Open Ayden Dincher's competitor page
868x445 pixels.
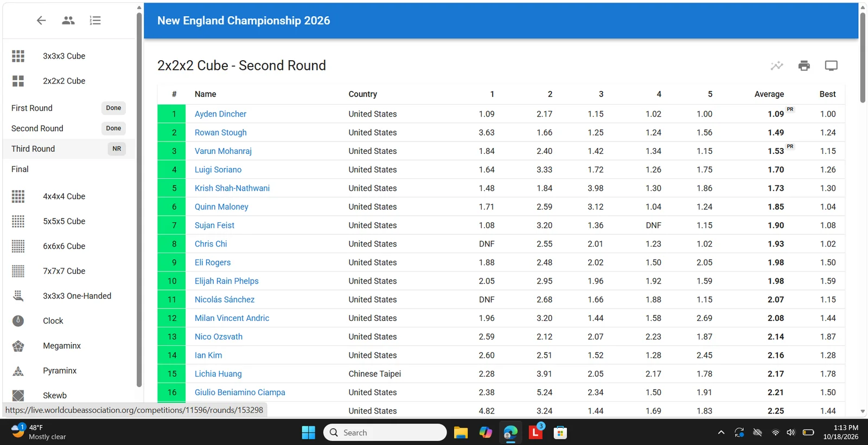[220, 114]
